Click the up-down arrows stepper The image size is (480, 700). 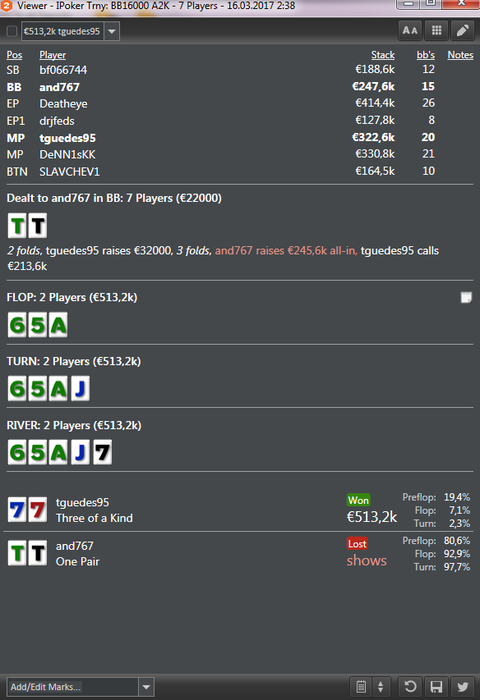380,686
